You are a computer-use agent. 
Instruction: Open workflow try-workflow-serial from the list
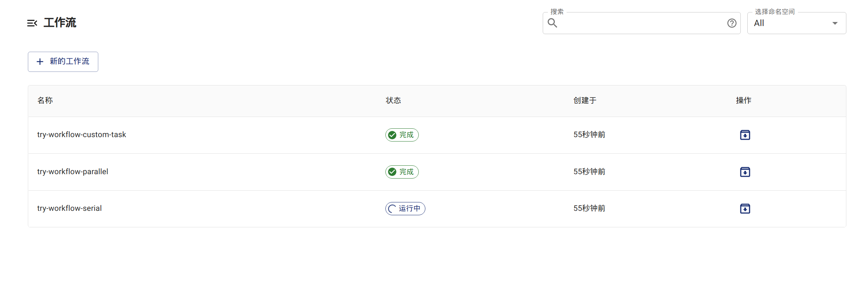click(x=69, y=208)
